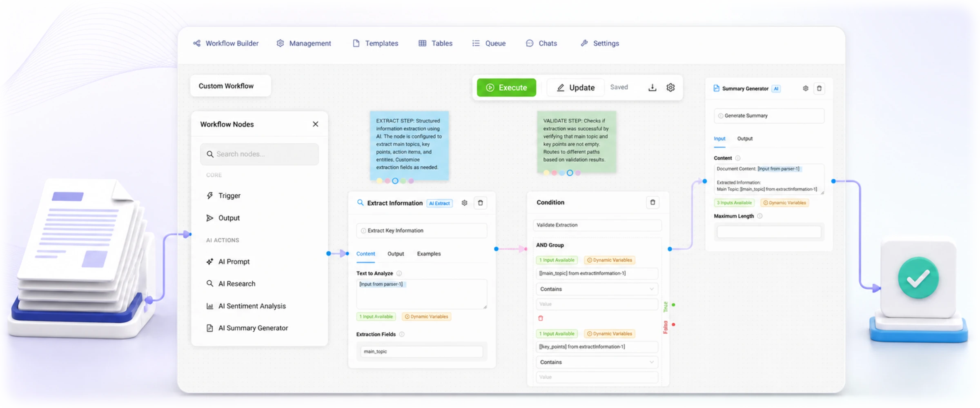The width and height of the screenshot is (980, 408).
Task: Open Dynamic Variables in Summary Generator
Action: [784, 203]
